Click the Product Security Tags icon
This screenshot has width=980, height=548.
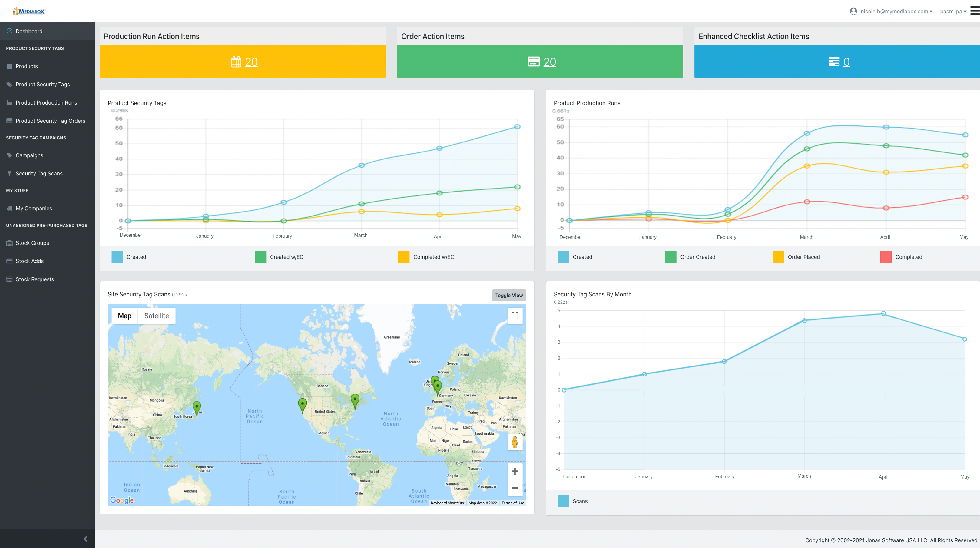click(9, 85)
